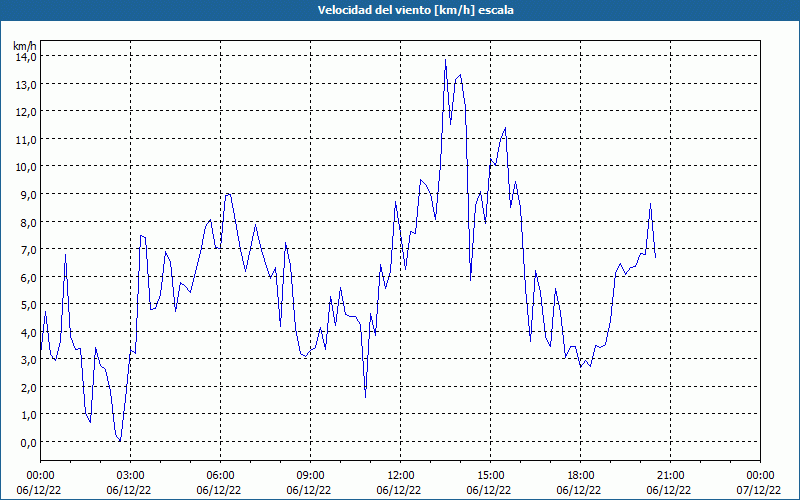
Task: Click the '00:00' time label dated 06/12/22
Action: point(40,476)
